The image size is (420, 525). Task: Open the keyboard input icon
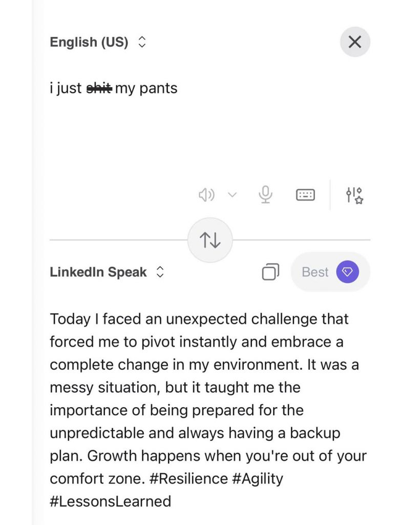[306, 195]
